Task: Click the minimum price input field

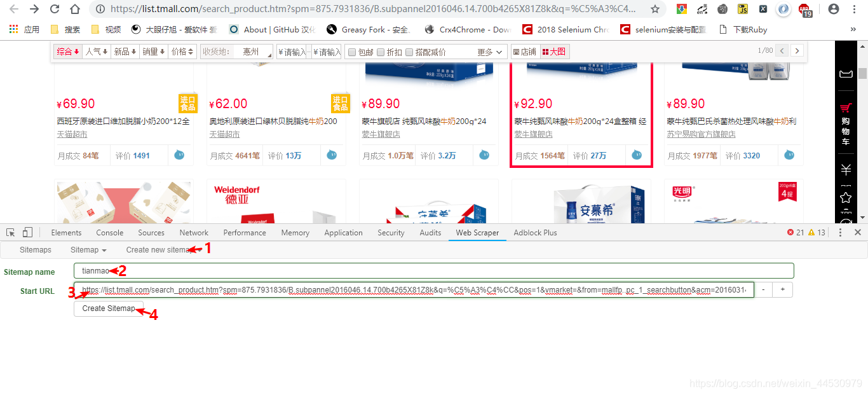Action: (x=293, y=52)
